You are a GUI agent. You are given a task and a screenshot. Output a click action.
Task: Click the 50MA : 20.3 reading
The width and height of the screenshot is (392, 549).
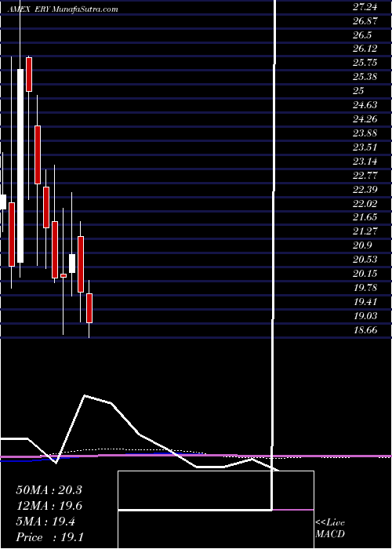[49, 490]
